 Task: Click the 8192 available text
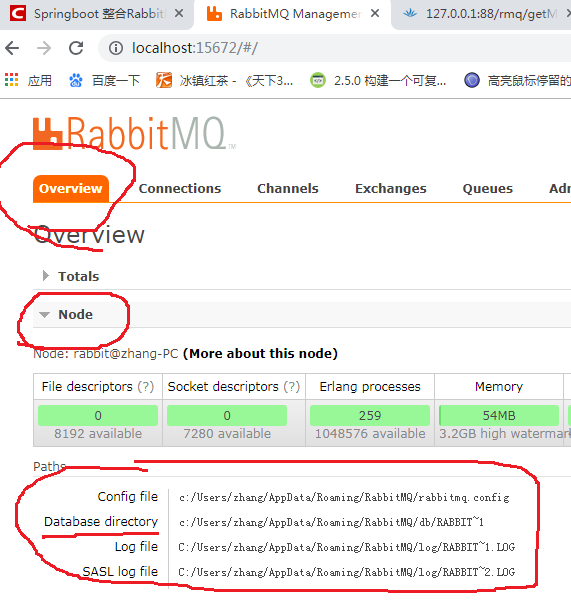coord(98,434)
